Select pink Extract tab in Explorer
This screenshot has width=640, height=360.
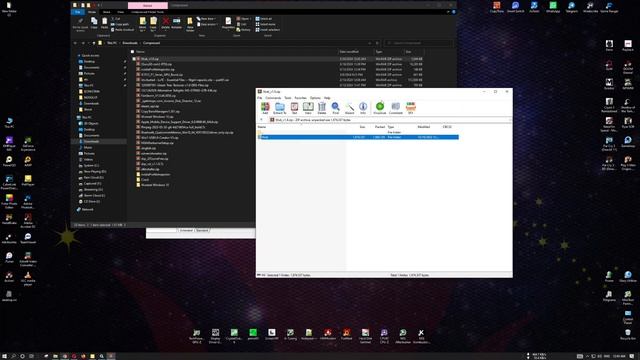(x=147, y=5)
